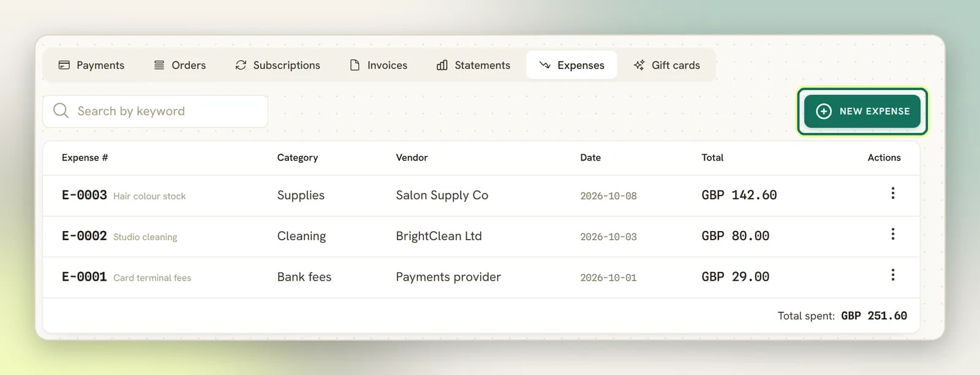This screenshot has height=375, width=980.
Task: Open the Payments tab
Action: coord(91,65)
